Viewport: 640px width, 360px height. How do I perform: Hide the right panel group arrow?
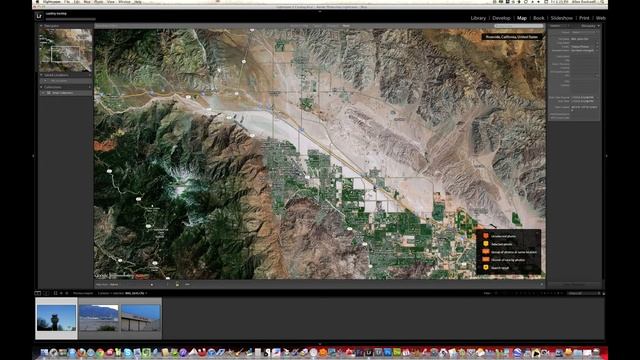[x=607, y=156]
